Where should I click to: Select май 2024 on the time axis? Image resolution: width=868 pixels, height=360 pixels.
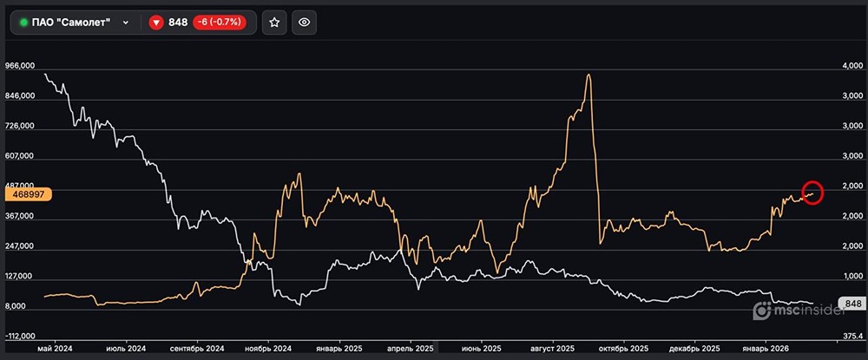[x=56, y=349]
